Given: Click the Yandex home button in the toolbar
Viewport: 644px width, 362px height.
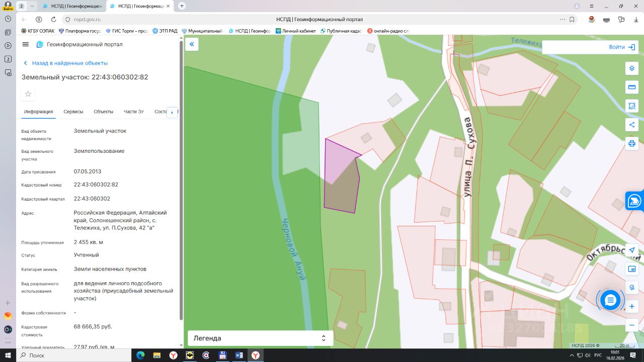Looking at the screenshot, I should (x=39, y=20).
